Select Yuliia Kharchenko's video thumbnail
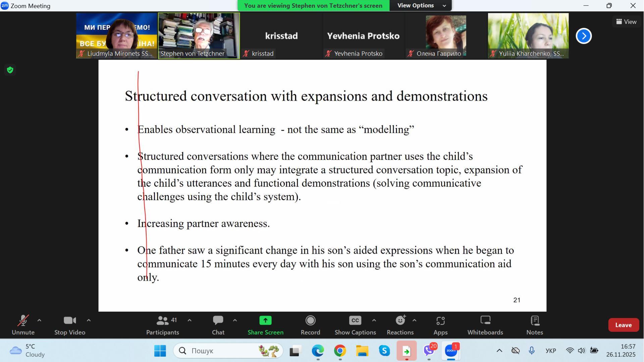The width and height of the screenshot is (644, 362). [528, 35]
